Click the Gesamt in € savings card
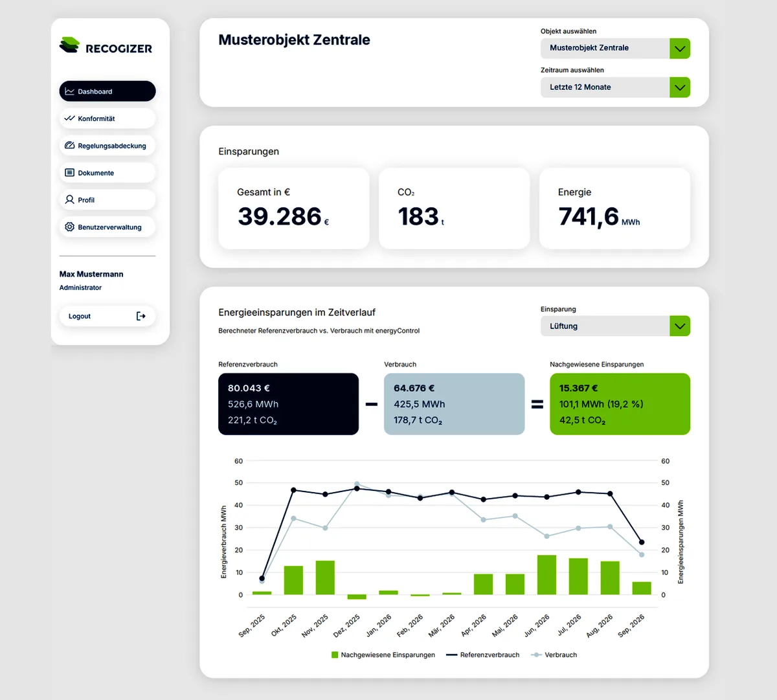The width and height of the screenshot is (777, 700). click(x=294, y=209)
